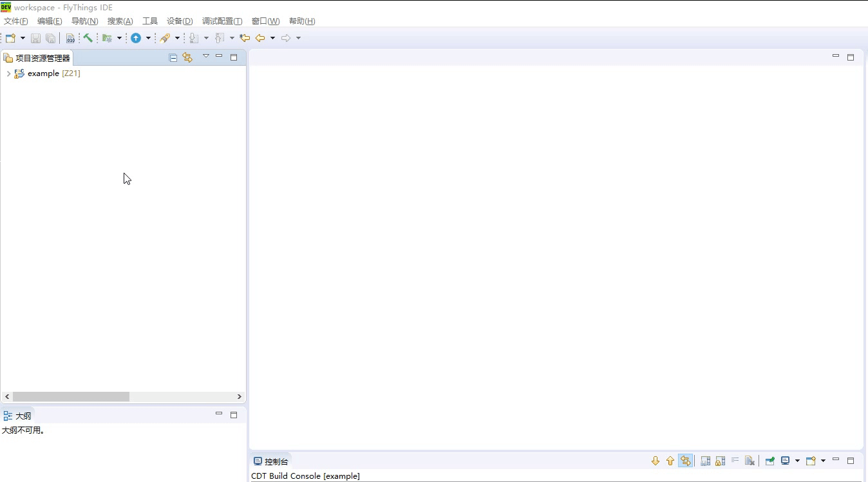
Task: Click the New project wizard icon
Action: click(x=10, y=38)
